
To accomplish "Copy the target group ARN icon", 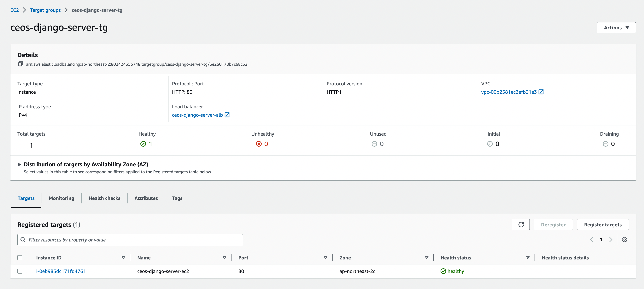I will tap(20, 64).
